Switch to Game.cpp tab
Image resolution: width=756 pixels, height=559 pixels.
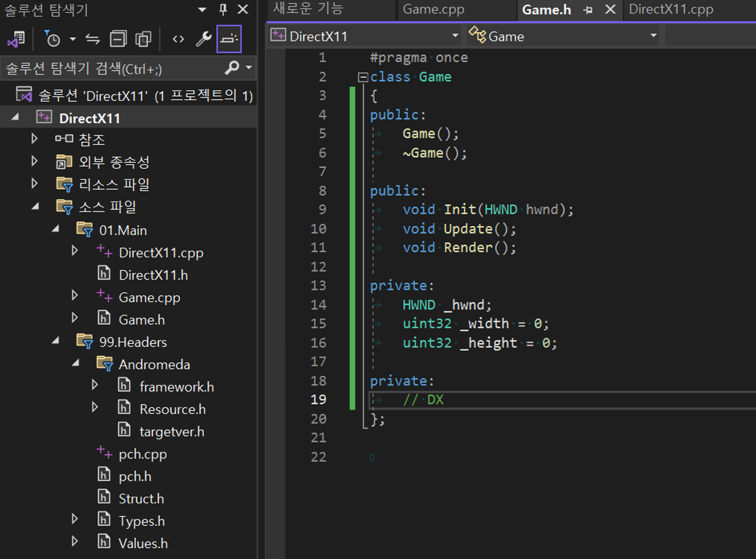433,9
